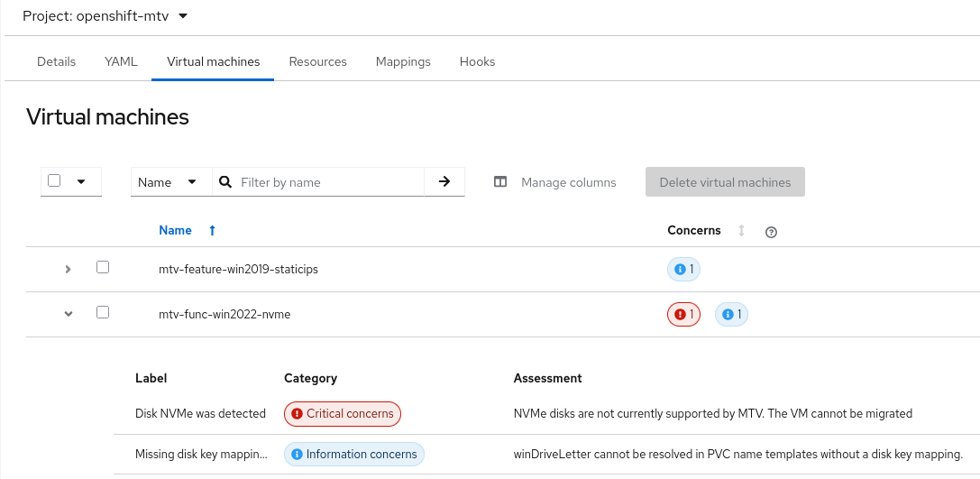Click the filter search arrow button

(x=444, y=182)
